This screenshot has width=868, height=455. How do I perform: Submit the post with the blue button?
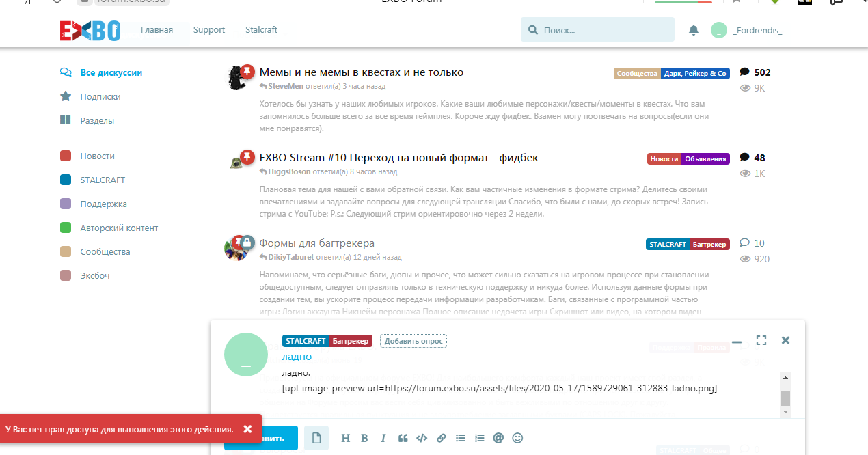click(x=262, y=438)
